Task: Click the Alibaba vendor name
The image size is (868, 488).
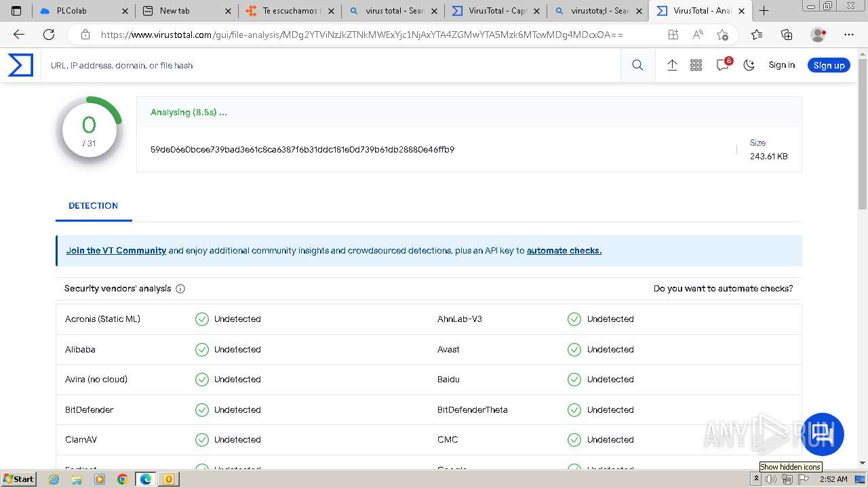Action: [x=80, y=350]
